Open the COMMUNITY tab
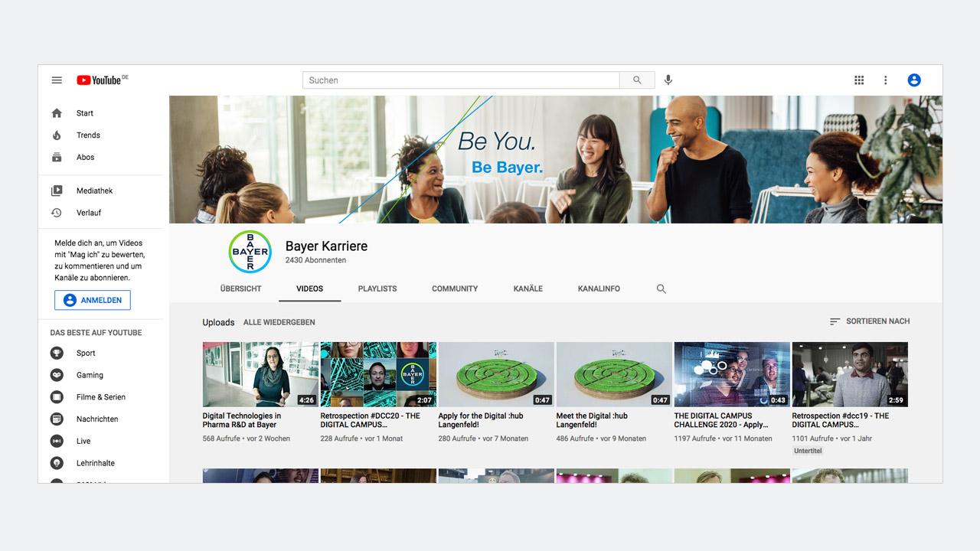Image resolution: width=980 pixels, height=551 pixels. [455, 289]
